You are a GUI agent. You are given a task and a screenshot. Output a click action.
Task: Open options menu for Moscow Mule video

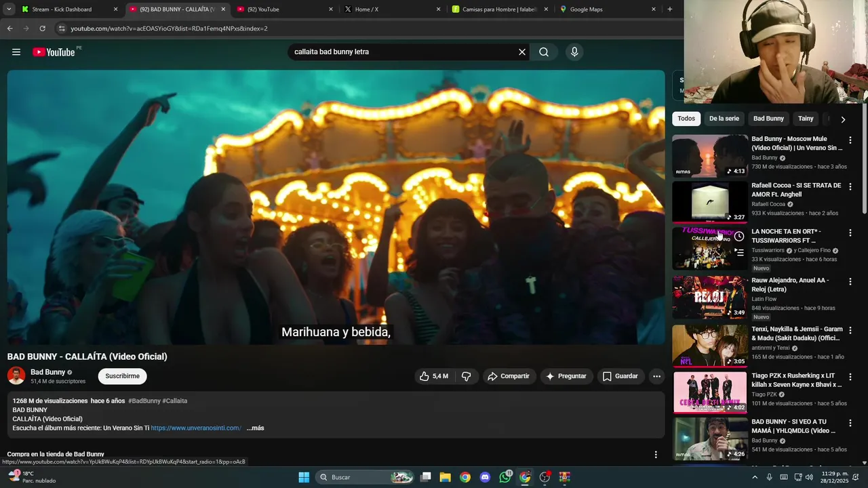pyautogui.click(x=850, y=140)
